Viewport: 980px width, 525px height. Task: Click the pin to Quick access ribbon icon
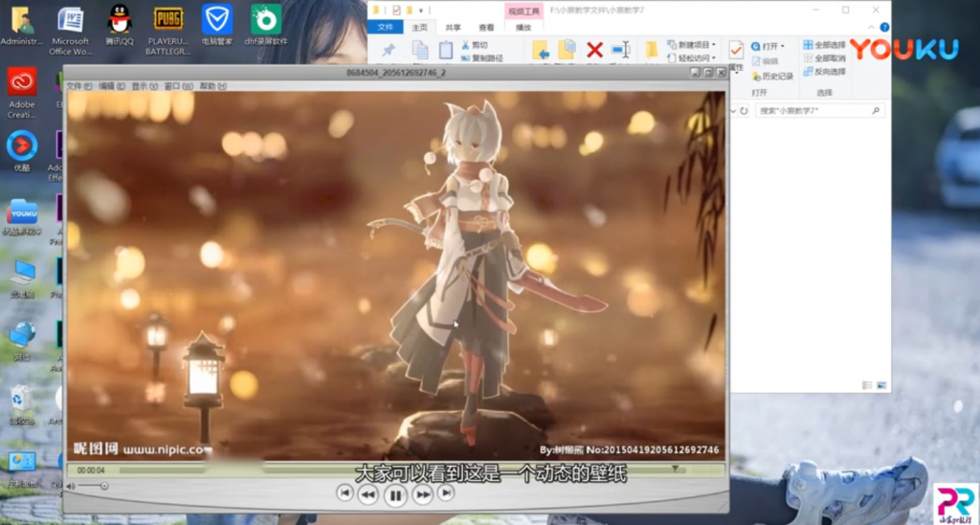(389, 51)
